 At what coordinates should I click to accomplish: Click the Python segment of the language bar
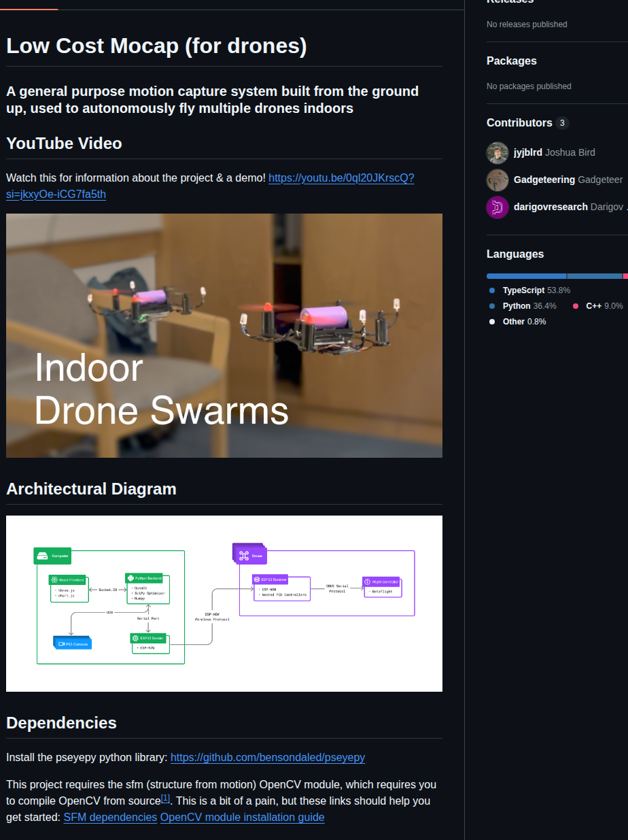tap(595, 276)
